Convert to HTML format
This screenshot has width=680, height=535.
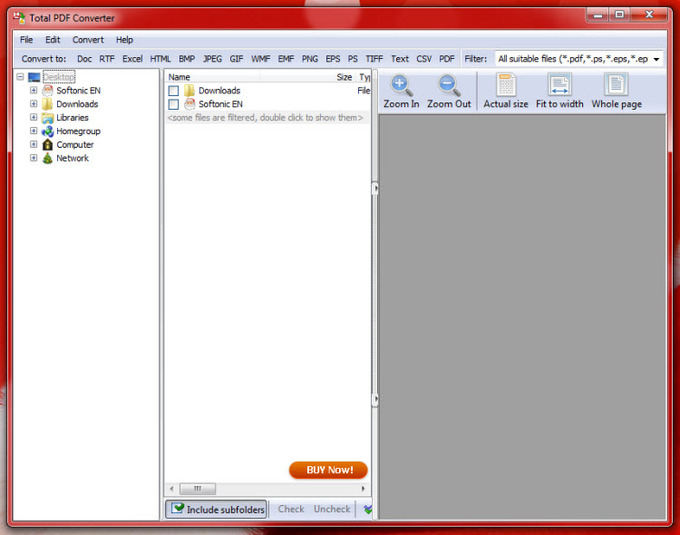click(x=160, y=59)
